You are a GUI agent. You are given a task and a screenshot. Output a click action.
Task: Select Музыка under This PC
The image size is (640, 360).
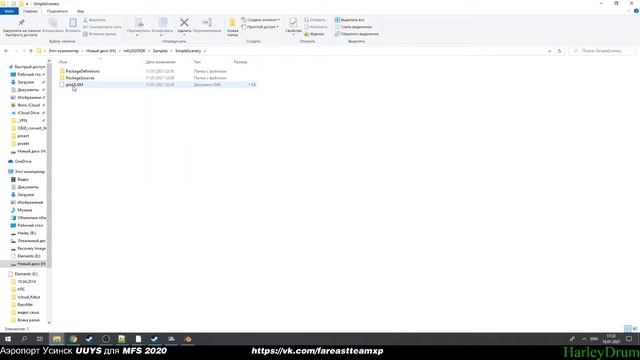24,210
